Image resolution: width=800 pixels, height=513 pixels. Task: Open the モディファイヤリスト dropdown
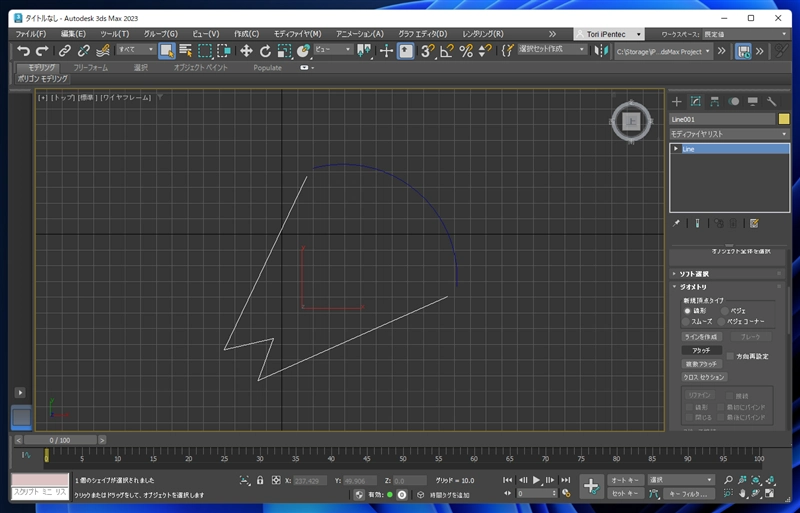pyautogui.click(x=729, y=133)
